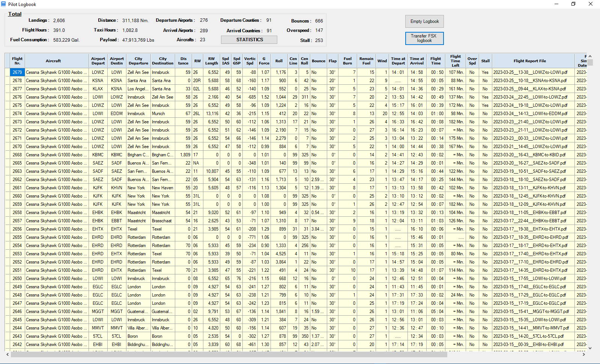Select flight number 2679 row
Screen dimensions: 600x364
pos(17,72)
